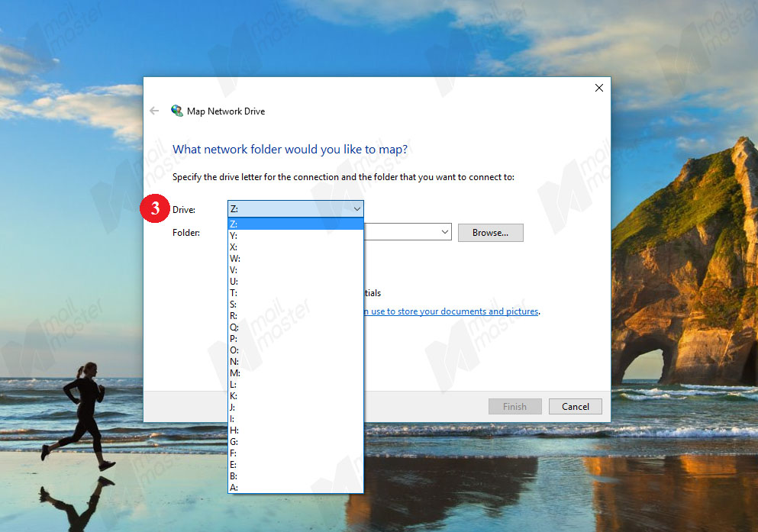Select drive letter X: in the list

click(295, 247)
